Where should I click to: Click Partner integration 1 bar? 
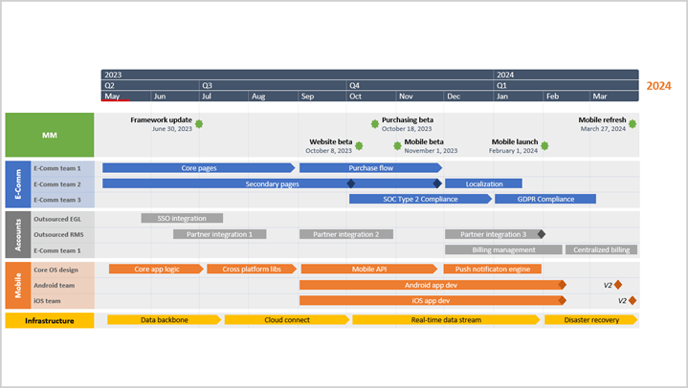pos(219,234)
